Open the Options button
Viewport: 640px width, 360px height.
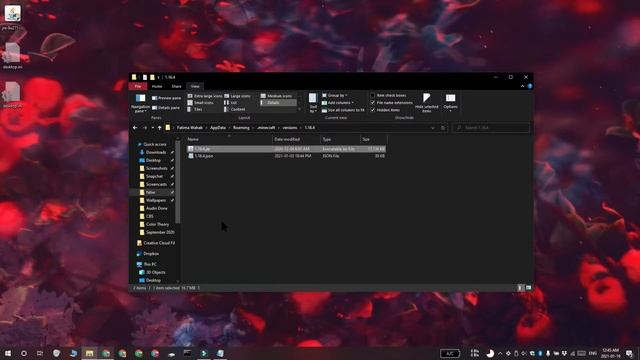pos(451,102)
